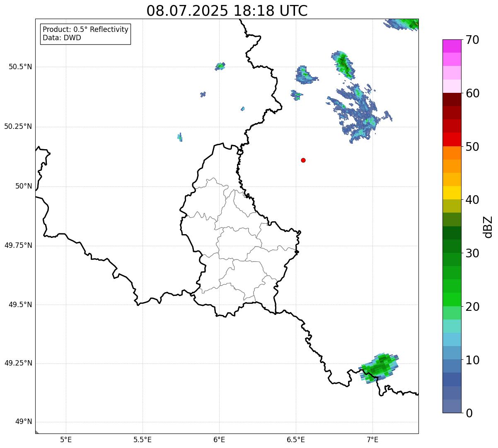Viewport: 498px width, 448px height.
Task: Click the colorbar label 'dBZ'
Action: 488,227
